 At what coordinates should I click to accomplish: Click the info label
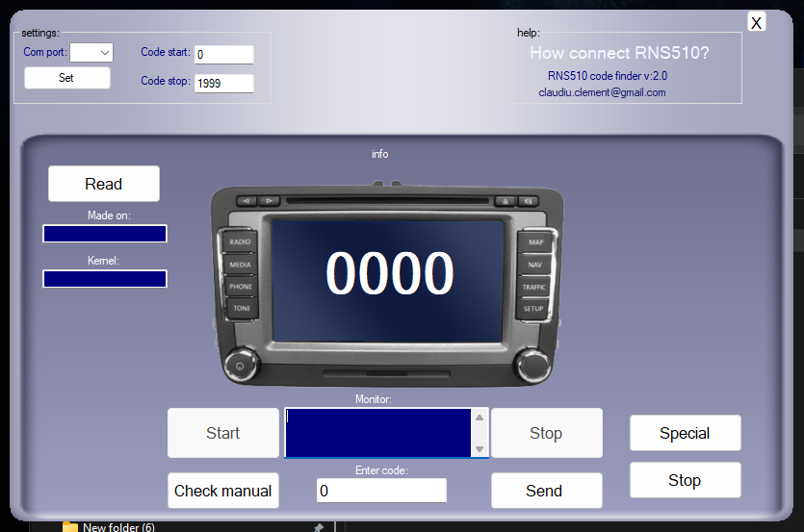click(x=380, y=154)
